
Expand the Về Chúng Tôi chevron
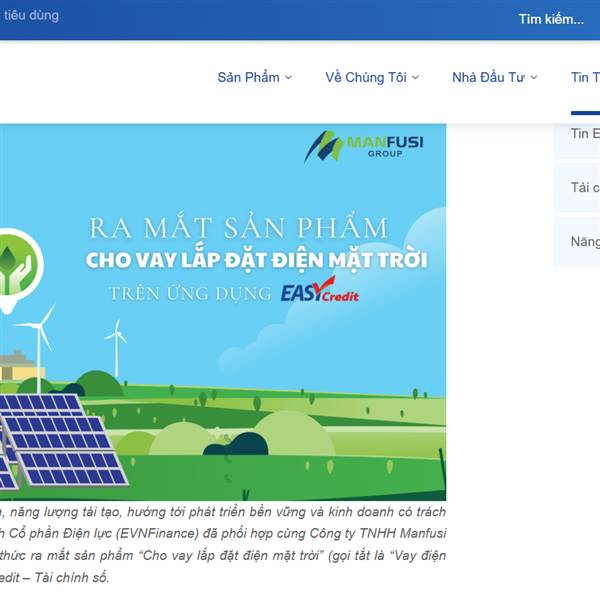[x=416, y=78]
